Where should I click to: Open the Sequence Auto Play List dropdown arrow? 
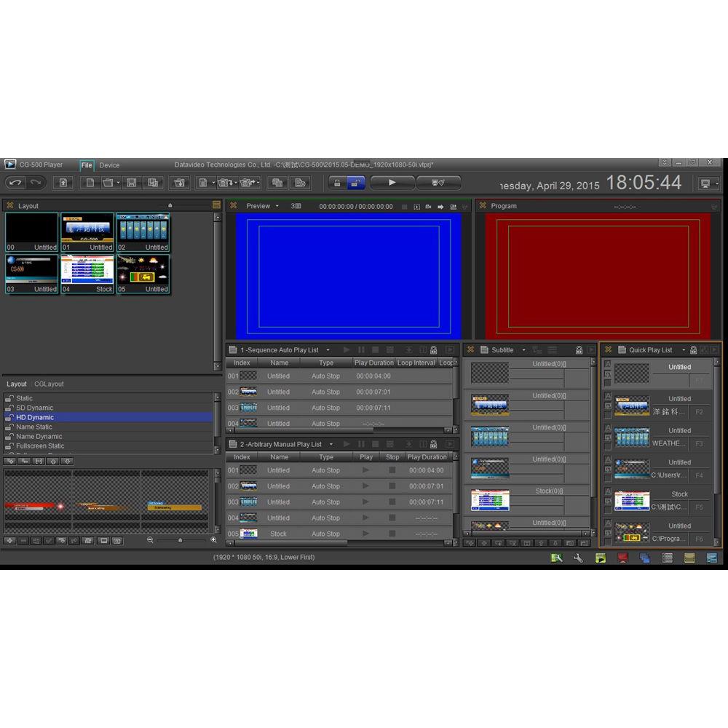pos(328,349)
